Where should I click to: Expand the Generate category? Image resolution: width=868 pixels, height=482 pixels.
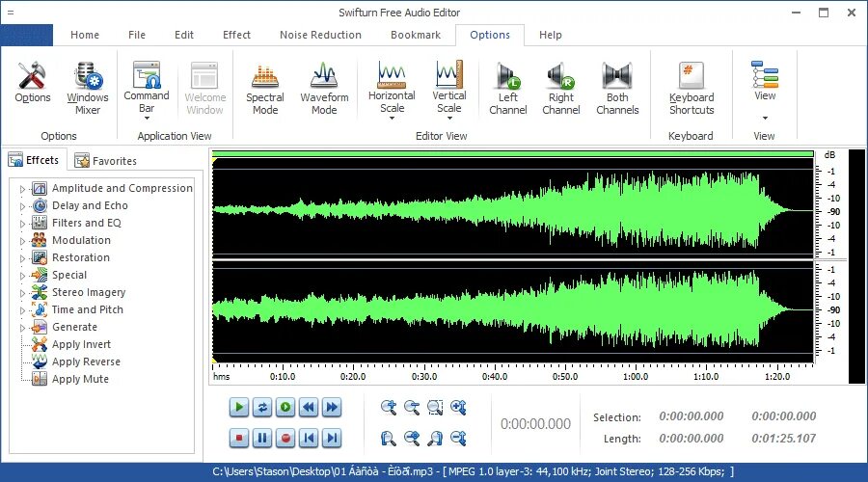pos(23,328)
